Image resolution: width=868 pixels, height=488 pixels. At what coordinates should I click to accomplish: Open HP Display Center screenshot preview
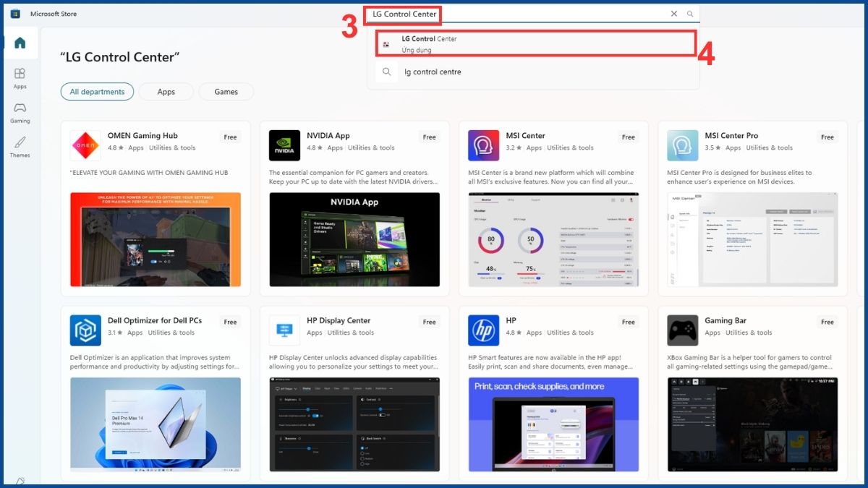click(354, 424)
